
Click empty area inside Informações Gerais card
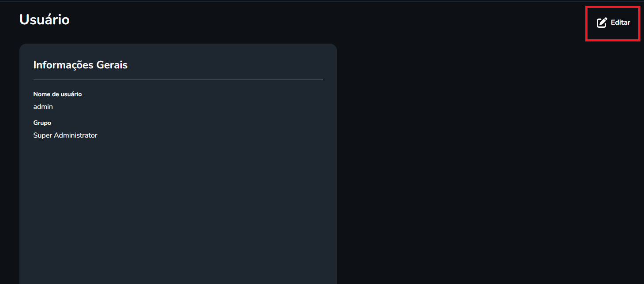(178, 207)
